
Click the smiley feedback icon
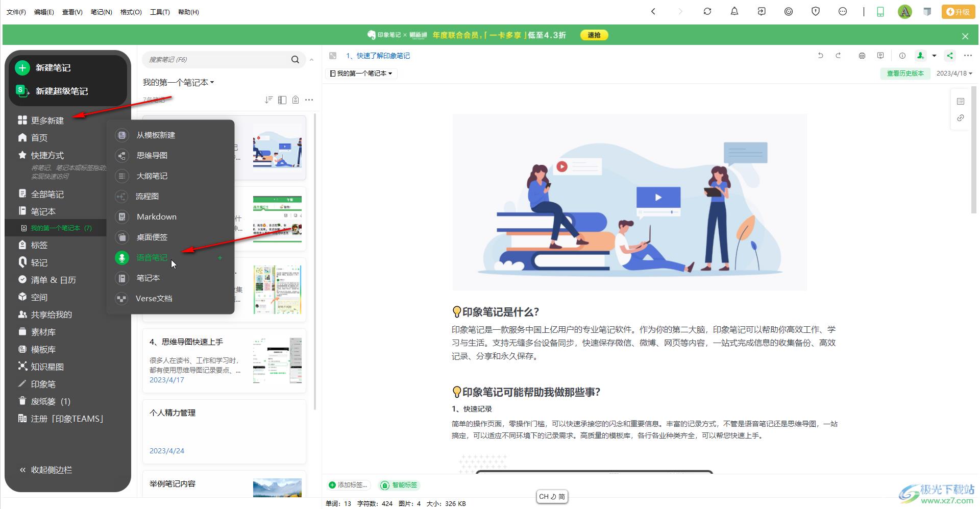tap(843, 11)
